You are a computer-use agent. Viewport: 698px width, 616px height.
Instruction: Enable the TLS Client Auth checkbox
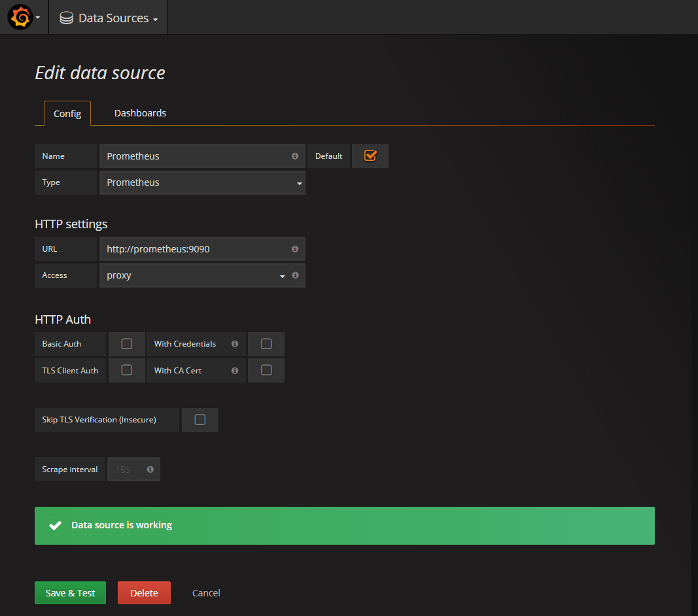[x=127, y=370]
